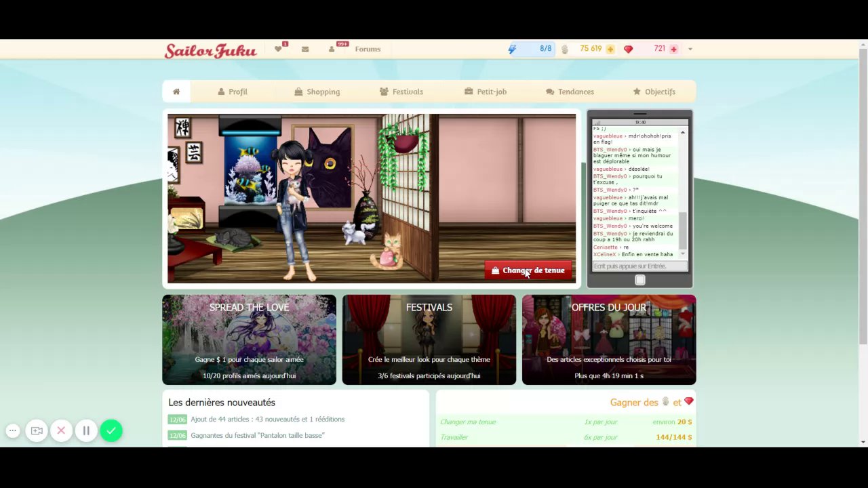The height and width of the screenshot is (488, 868).
Task: Click the chat scrollbar thumb
Action: [x=683, y=230]
